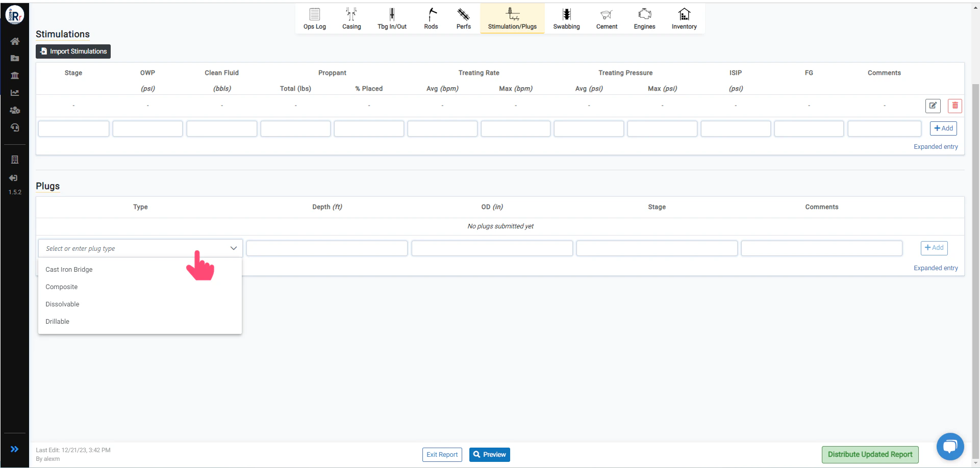Image resolution: width=980 pixels, height=468 pixels.
Task: Focus the Stage input in Stimulations
Action: click(x=73, y=128)
